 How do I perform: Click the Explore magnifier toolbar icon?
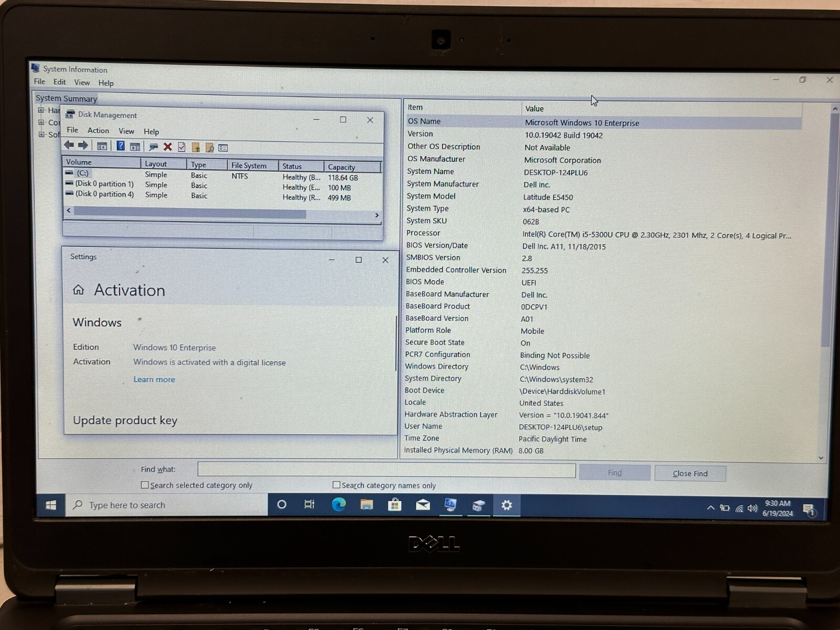(x=209, y=148)
